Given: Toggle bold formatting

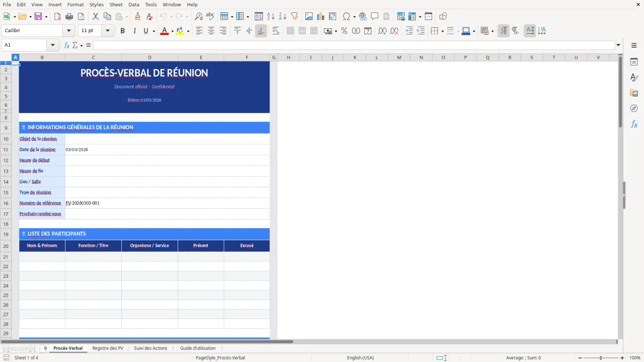Looking at the screenshot, I should coord(122,31).
